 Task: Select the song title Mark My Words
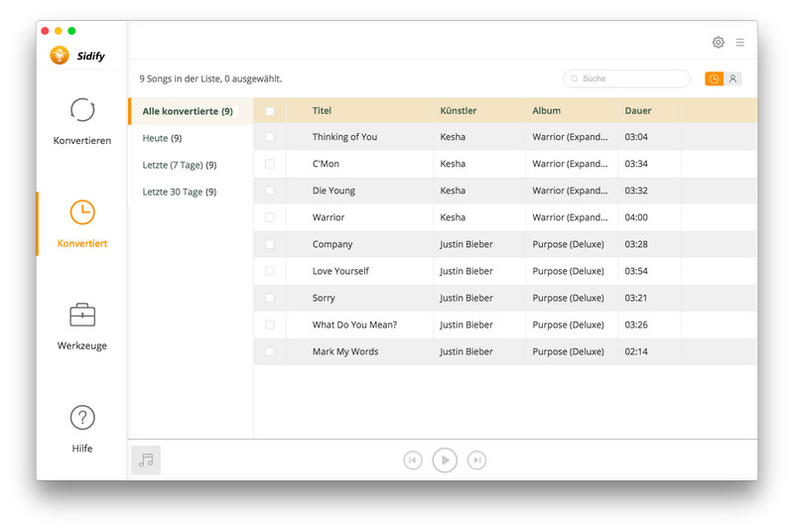345,351
